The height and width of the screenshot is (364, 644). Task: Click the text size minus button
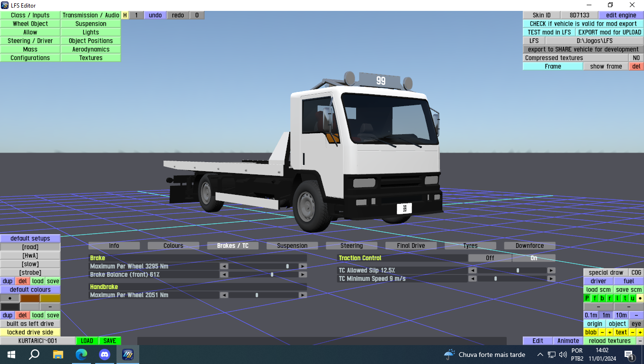[x=633, y=333]
